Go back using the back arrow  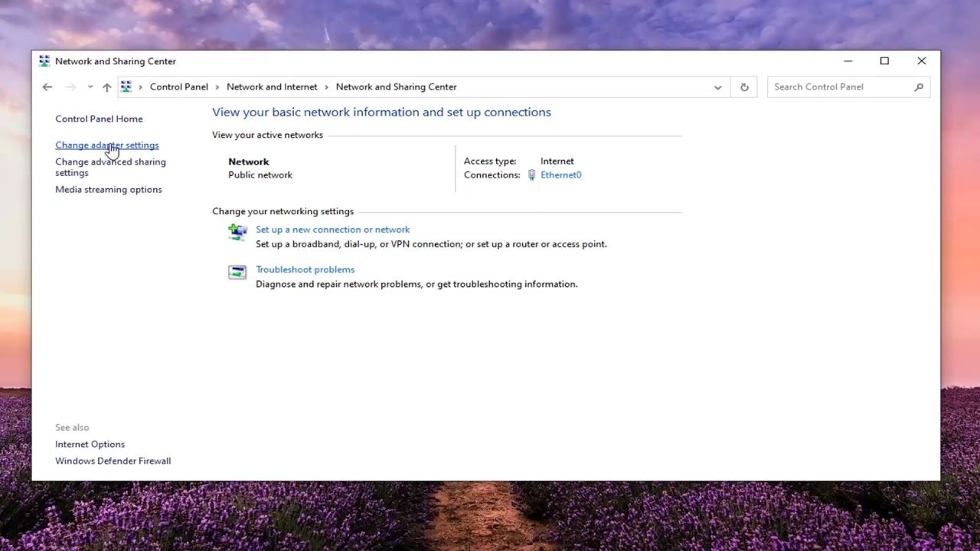coord(47,87)
